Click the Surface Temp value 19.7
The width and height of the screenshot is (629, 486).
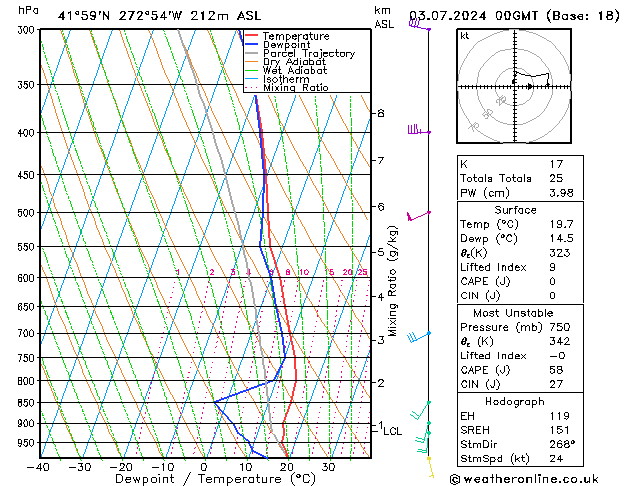coord(561,224)
